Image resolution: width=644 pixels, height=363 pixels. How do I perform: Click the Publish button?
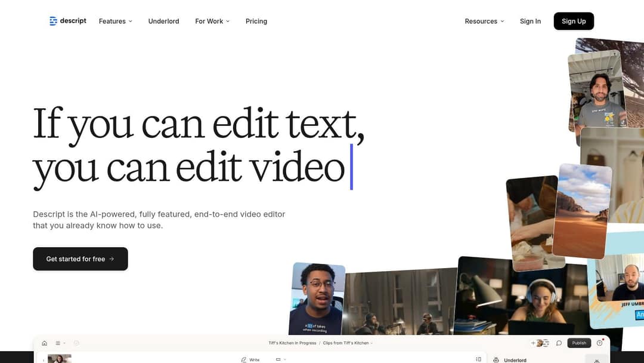point(579,343)
